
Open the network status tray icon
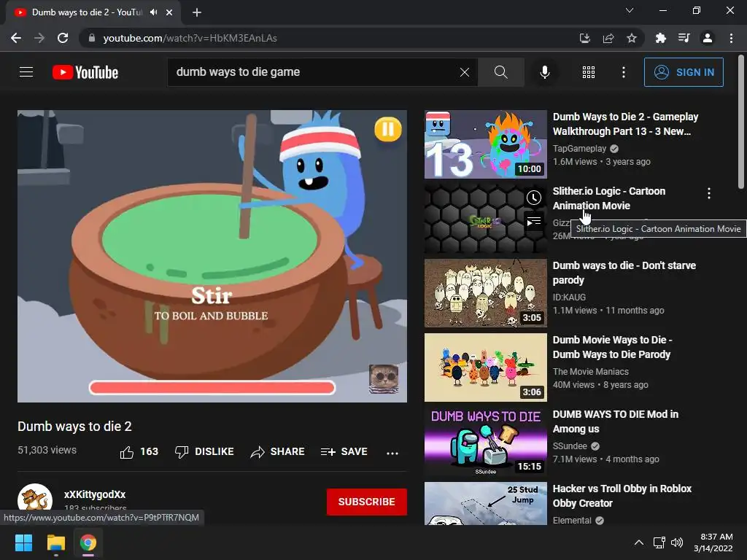click(659, 542)
